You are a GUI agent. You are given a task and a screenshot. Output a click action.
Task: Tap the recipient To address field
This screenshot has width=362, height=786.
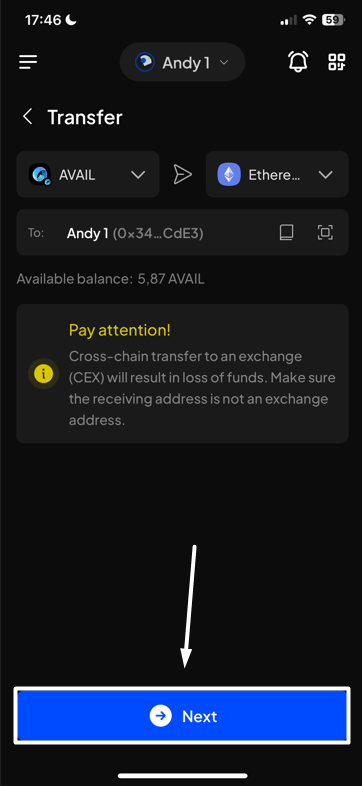pos(182,233)
